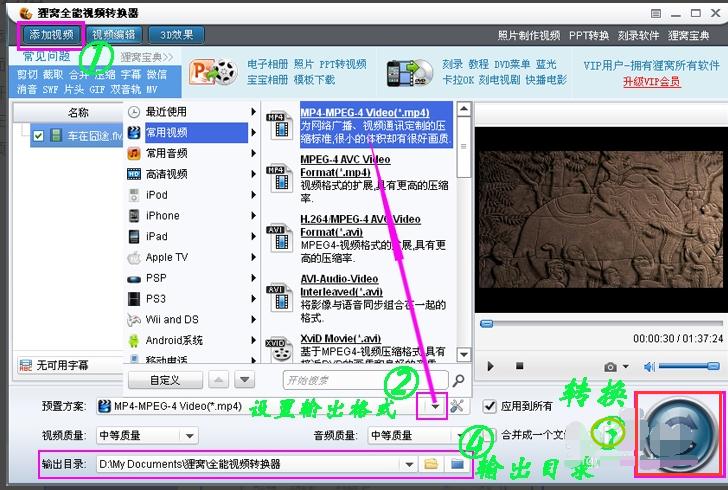Image resolution: width=728 pixels, height=490 pixels.
Task: Open 照片制作视频 in the top menu
Action: point(529,36)
